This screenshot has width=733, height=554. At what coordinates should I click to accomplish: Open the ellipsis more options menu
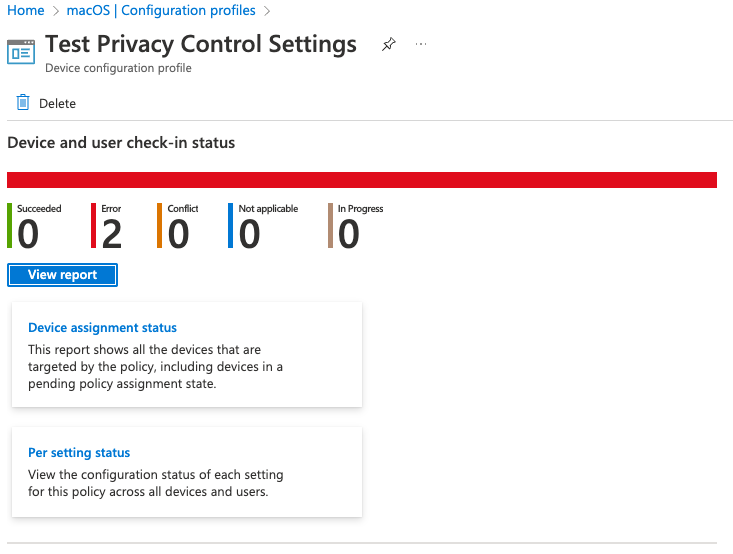point(421,45)
